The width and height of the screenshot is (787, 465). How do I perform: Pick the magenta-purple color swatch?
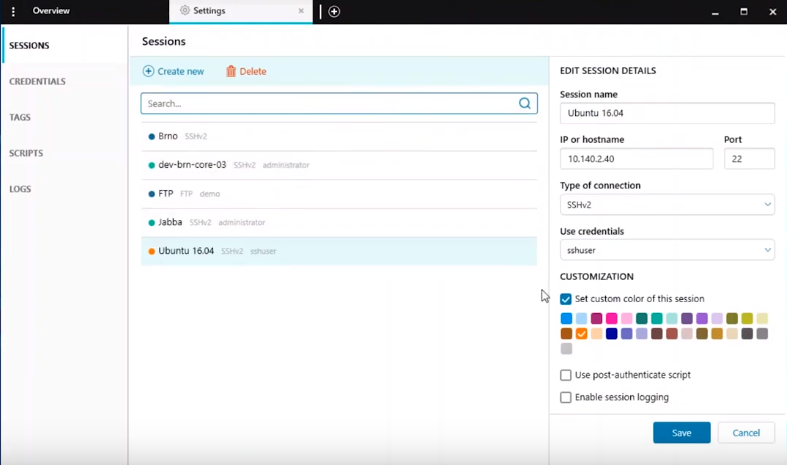tap(596, 318)
